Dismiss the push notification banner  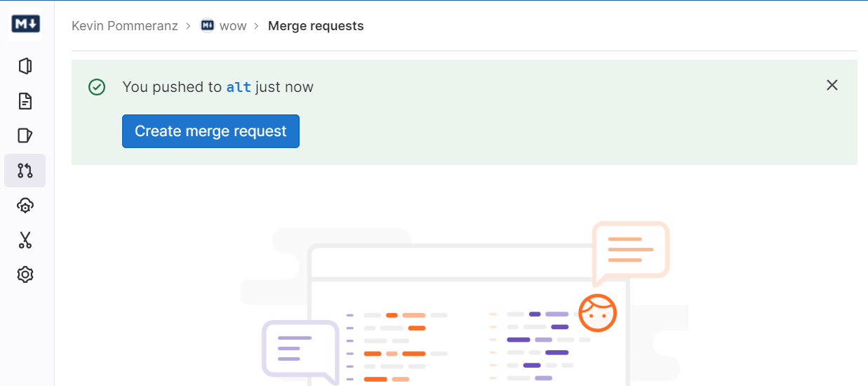pyautogui.click(x=832, y=86)
